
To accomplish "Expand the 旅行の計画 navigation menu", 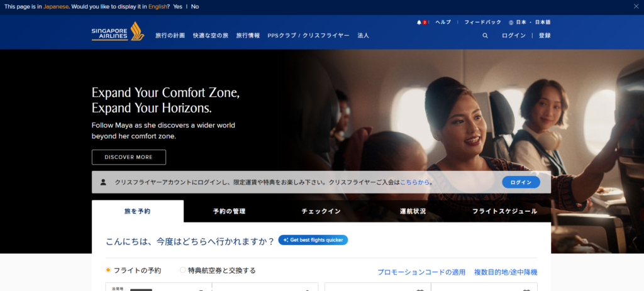I will pos(170,36).
